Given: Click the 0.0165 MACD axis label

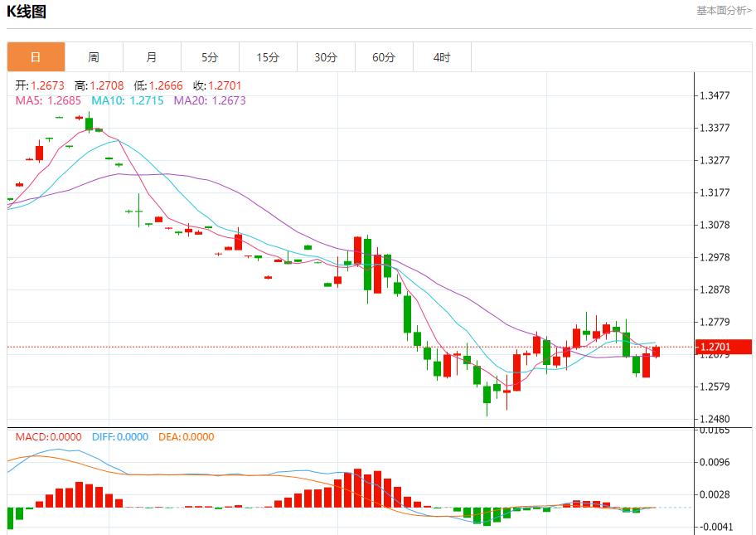Looking at the screenshot, I should click(714, 430).
